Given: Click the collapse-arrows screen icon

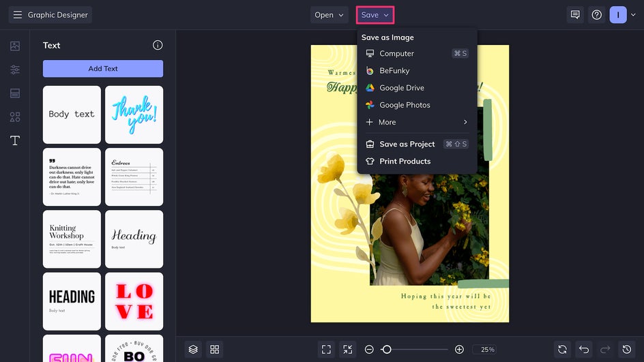Looking at the screenshot, I should 347,349.
